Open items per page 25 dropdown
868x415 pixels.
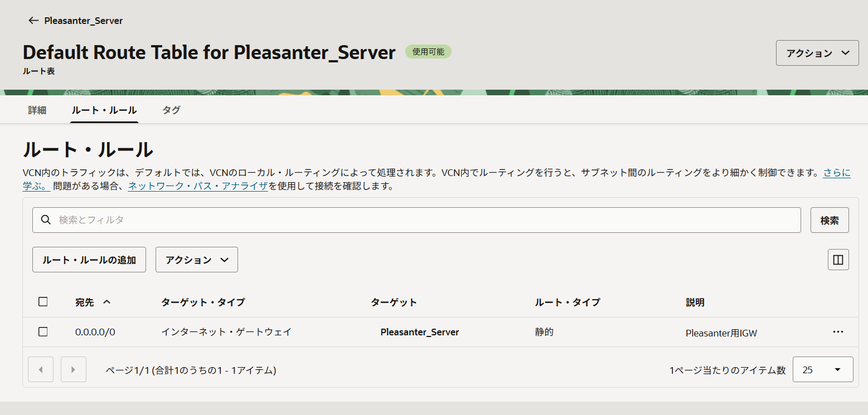coord(823,369)
